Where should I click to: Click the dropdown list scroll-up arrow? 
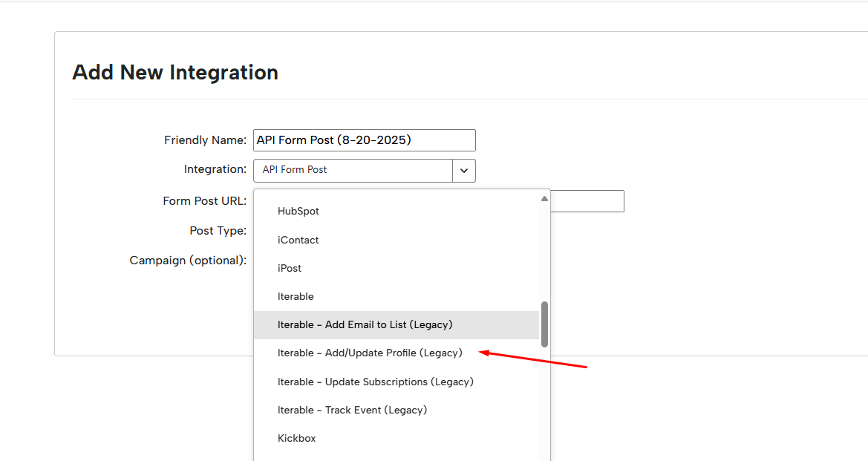click(x=544, y=199)
